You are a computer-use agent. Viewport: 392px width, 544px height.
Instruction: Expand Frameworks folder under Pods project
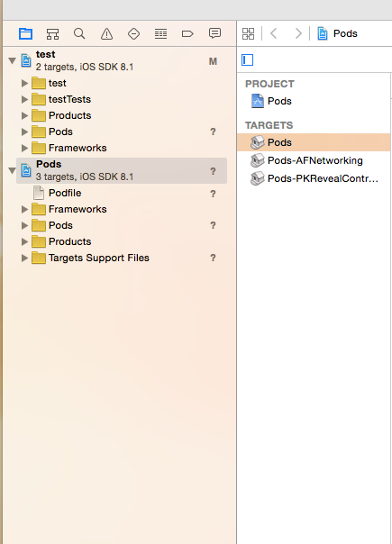24,209
